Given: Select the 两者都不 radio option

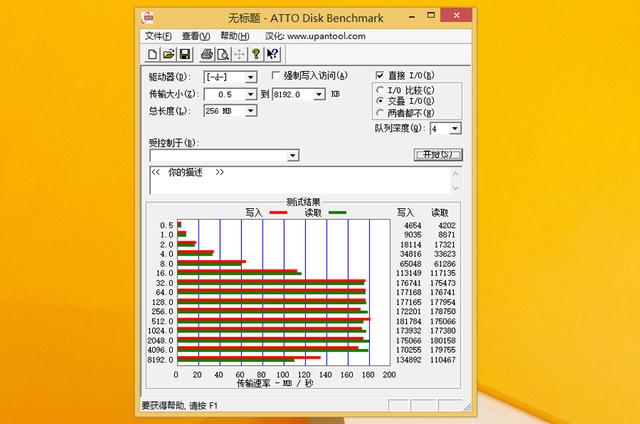Looking at the screenshot, I should pyautogui.click(x=380, y=113).
